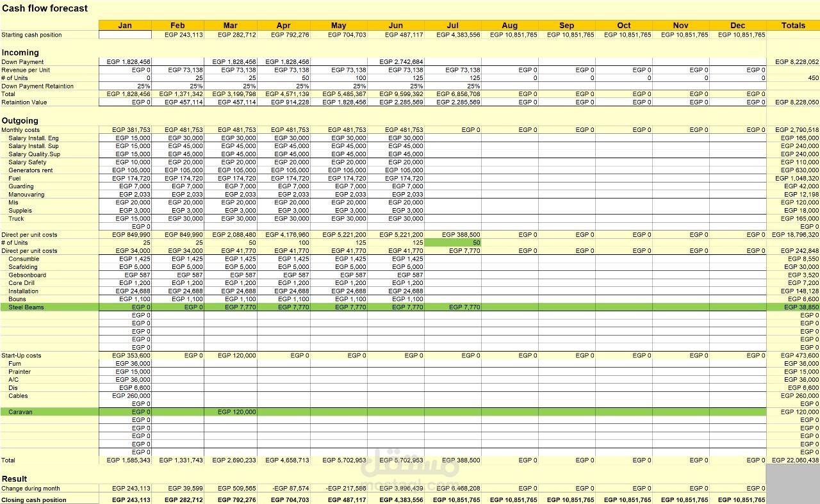Select the green Jul units cell showing 50
820x504 pixels.
[x=452, y=243]
